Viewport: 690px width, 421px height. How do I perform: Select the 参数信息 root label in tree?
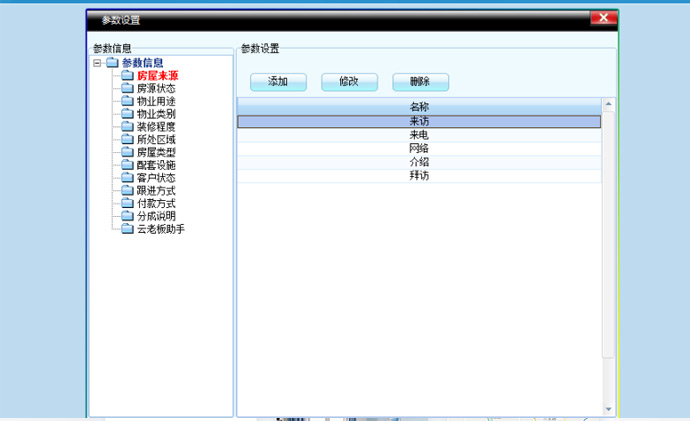tap(143, 63)
